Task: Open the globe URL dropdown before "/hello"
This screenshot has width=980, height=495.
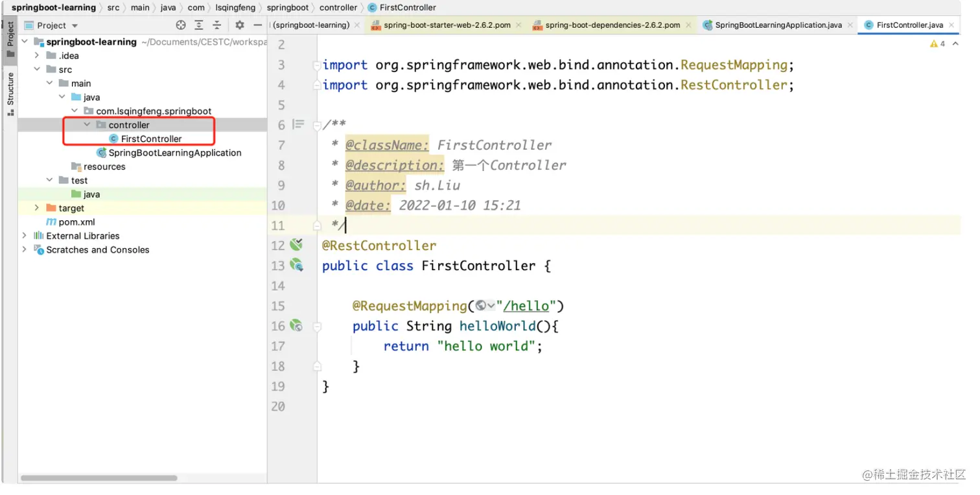Action: tap(485, 306)
